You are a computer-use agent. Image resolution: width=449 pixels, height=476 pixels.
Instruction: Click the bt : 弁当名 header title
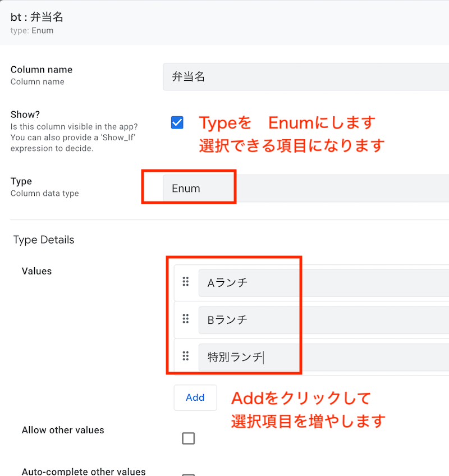(x=36, y=17)
